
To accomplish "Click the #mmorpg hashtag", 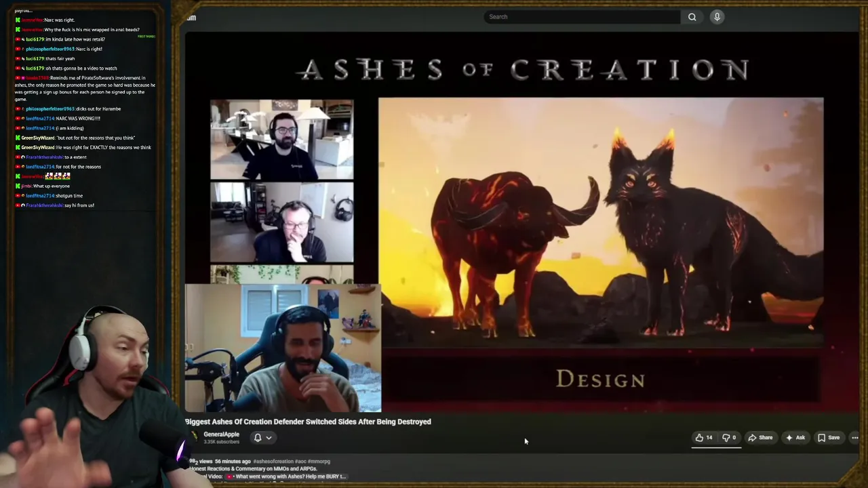I will pyautogui.click(x=319, y=462).
